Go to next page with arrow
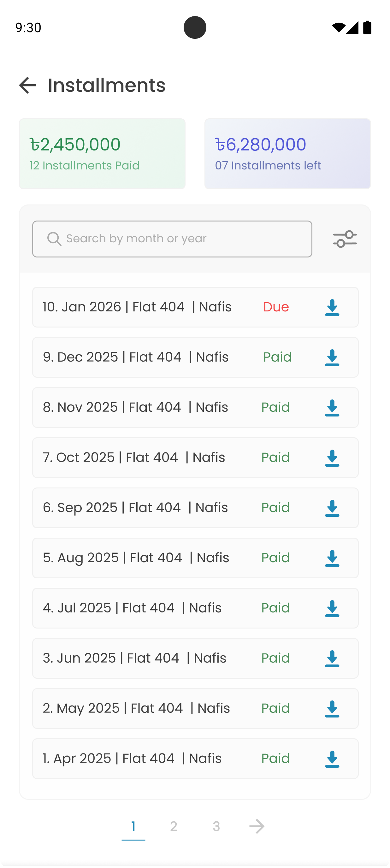This screenshot has width=390, height=868. tap(257, 826)
